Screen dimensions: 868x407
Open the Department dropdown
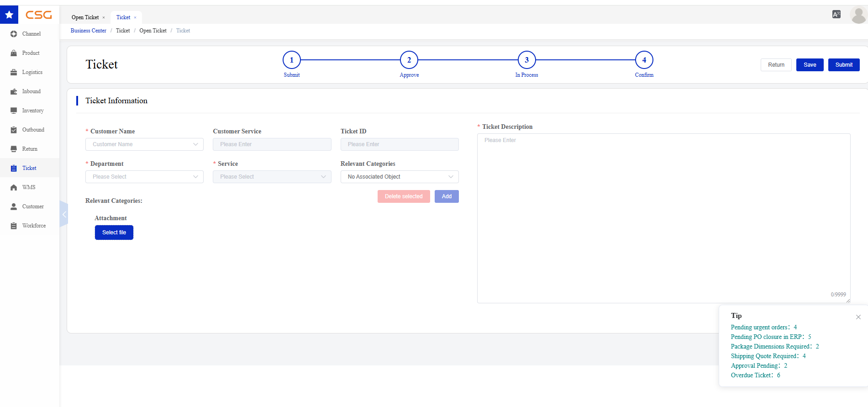(144, 177)
